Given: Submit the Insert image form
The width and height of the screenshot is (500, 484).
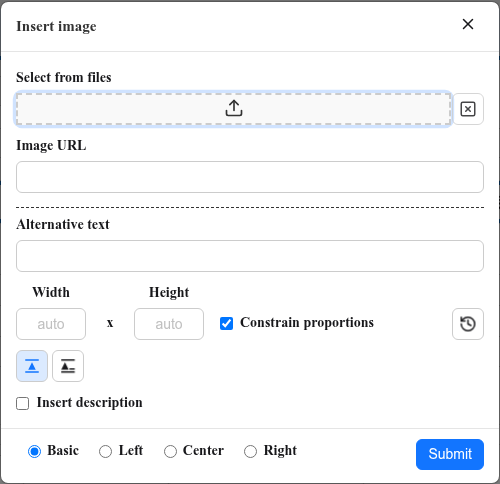Looking at the screenshot, I should click(450, 454).
